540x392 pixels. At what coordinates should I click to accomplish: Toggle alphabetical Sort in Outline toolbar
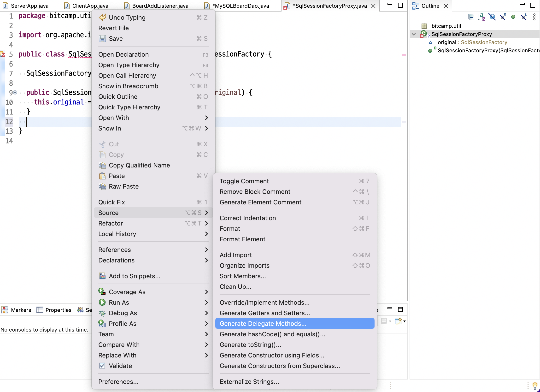pos(481,17)
